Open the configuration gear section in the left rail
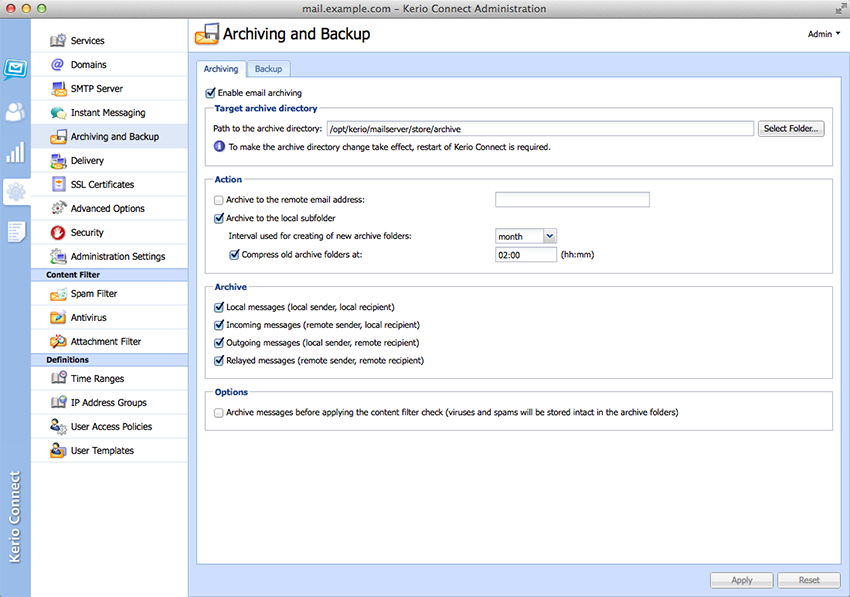The height and width of the screenshot is (597, 850). point(16,191)
